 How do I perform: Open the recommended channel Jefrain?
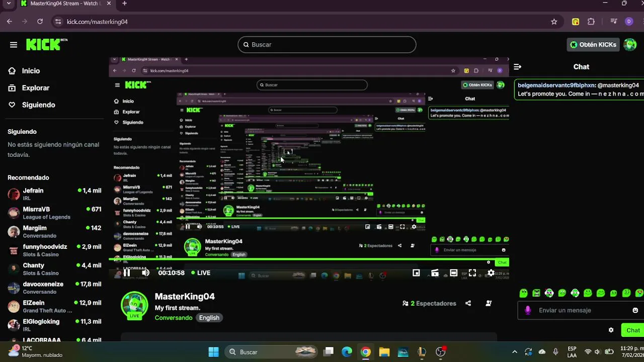pos(54,194)
